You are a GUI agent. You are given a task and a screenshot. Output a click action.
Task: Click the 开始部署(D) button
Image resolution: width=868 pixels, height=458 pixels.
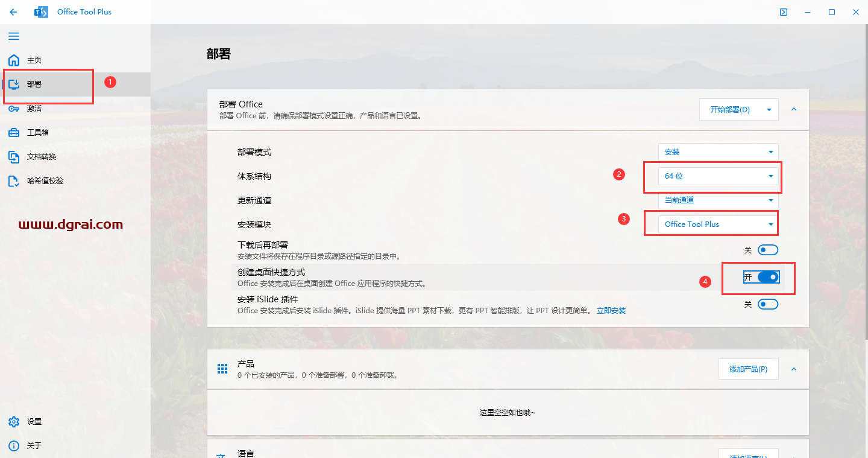click(x=730, y=110)
